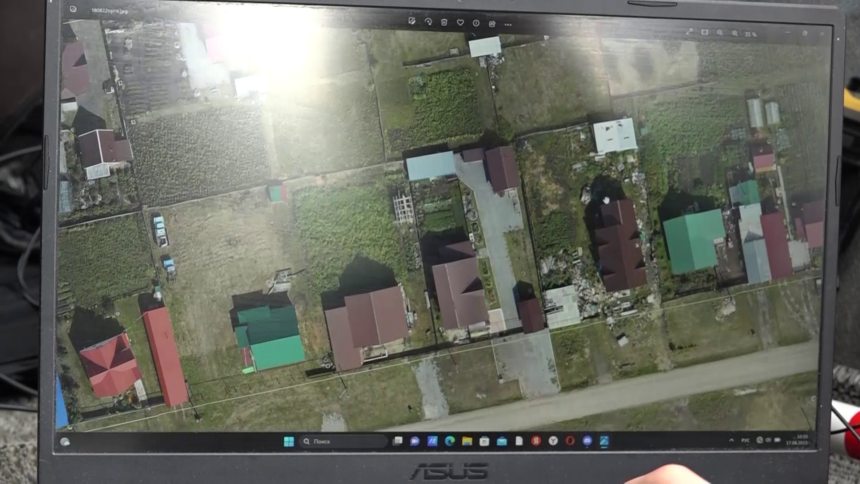Open the file info icon
860x484 pixels.
(476, 21)
